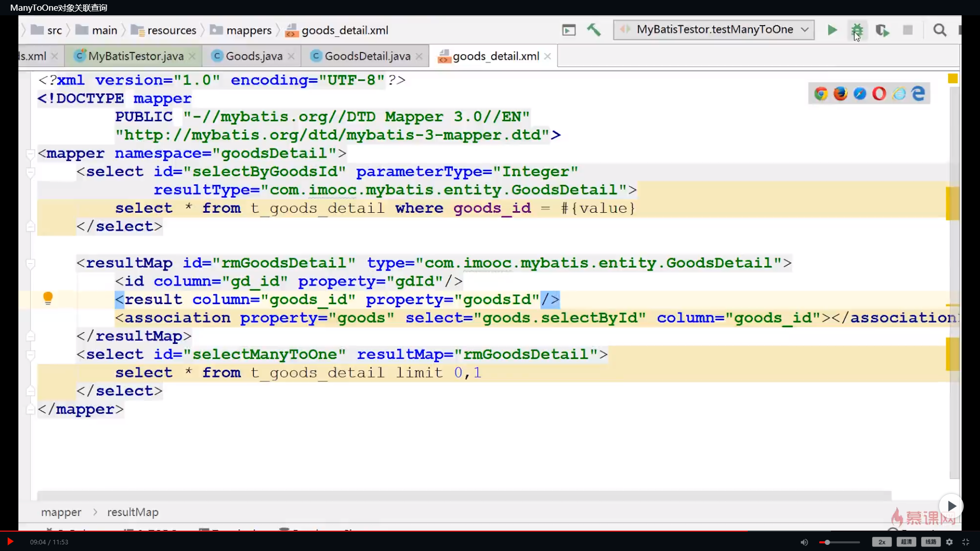
Task: Open Search Everywhere with the magnifier icon
Action: point(940,30)
